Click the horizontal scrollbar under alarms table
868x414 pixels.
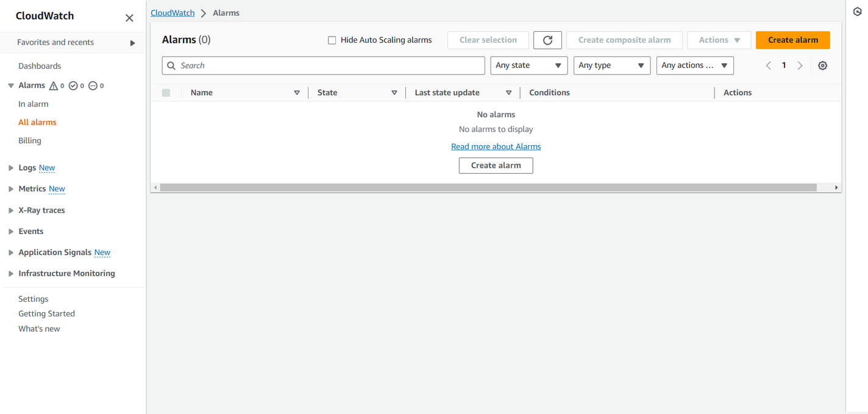pos(488,188)
